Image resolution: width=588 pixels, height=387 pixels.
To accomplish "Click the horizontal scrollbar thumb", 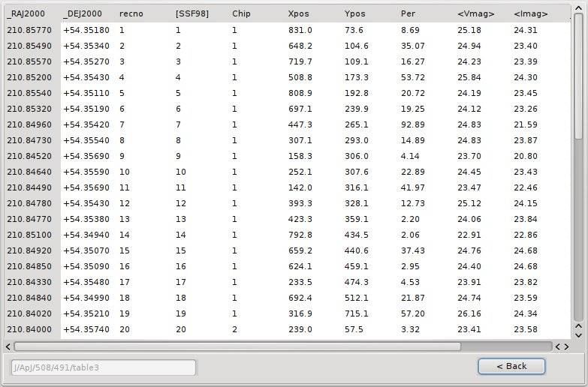I will 237,346.
